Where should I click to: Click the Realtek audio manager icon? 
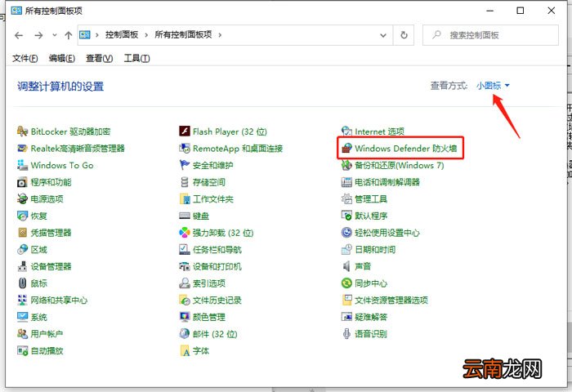(22, 149)
